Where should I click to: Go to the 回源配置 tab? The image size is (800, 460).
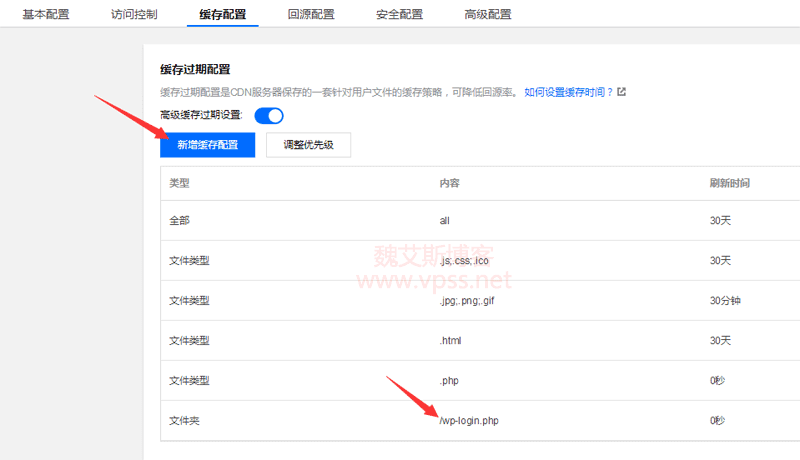310,14
